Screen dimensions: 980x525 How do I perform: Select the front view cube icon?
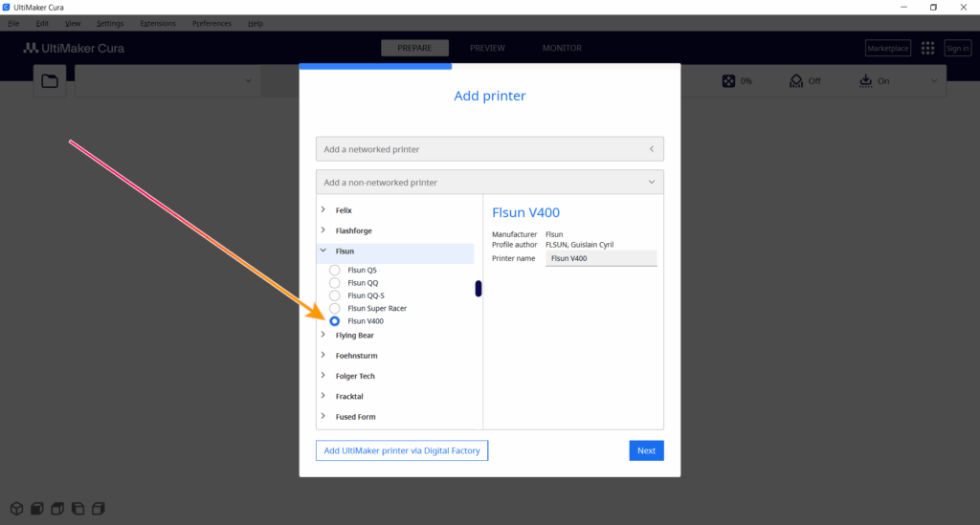37,508
